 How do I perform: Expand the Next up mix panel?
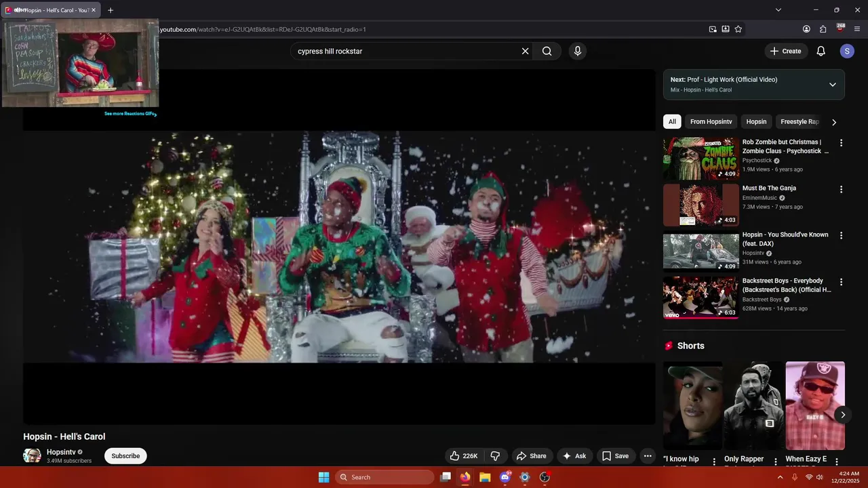832,85
